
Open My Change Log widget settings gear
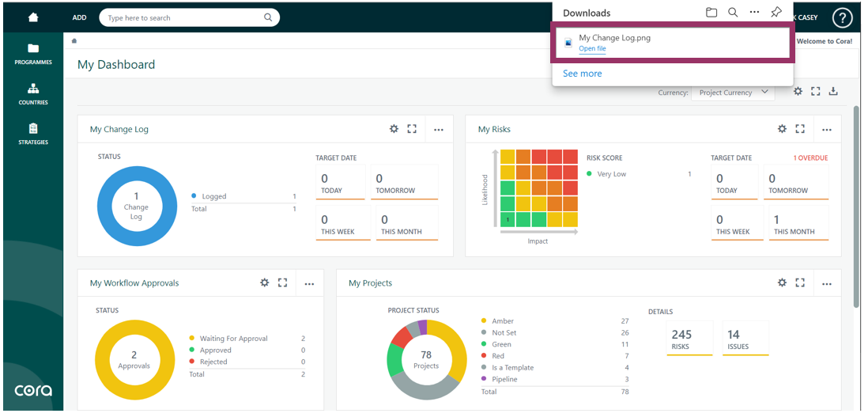click(394, 128)
